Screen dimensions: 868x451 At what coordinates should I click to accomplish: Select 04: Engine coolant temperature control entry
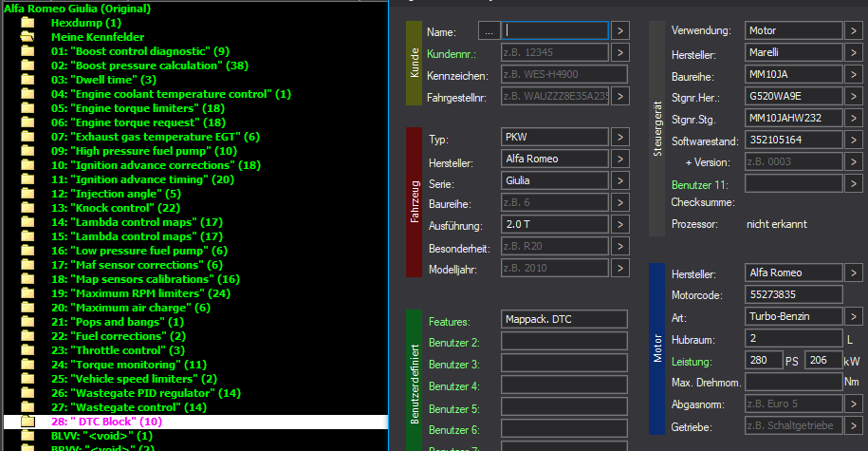[x=171, y=94]
